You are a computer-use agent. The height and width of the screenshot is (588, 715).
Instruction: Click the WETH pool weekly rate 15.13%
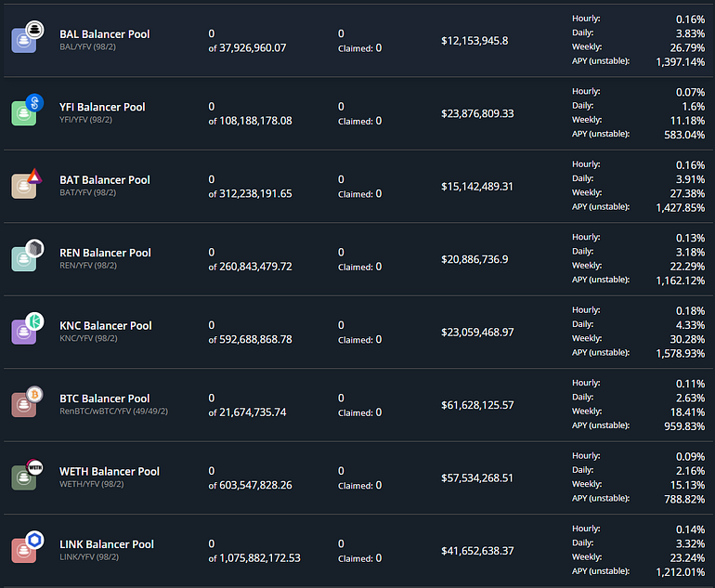[x=687, y=486]
